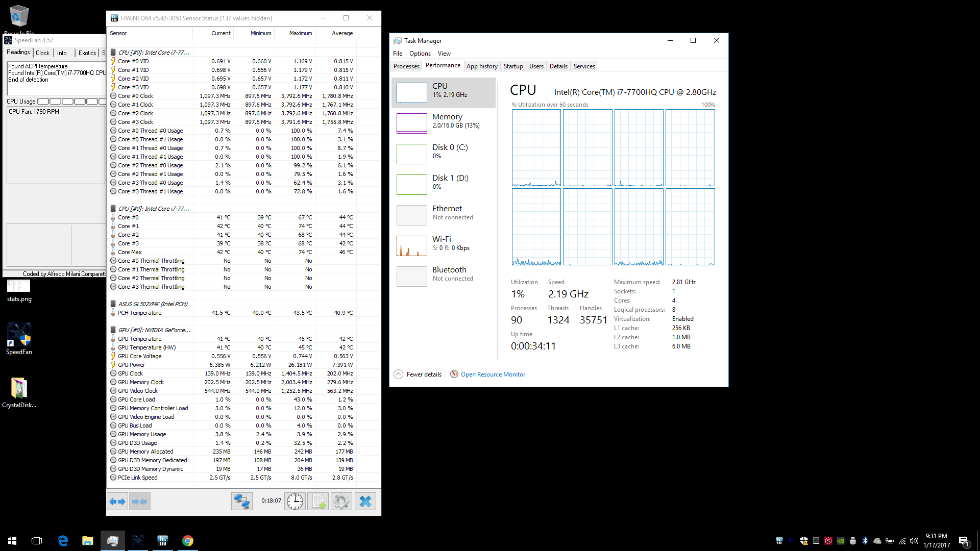980x551 pixels.
Task: Reset HWiNFO min/max with clock icon
Action: (295, 502)
